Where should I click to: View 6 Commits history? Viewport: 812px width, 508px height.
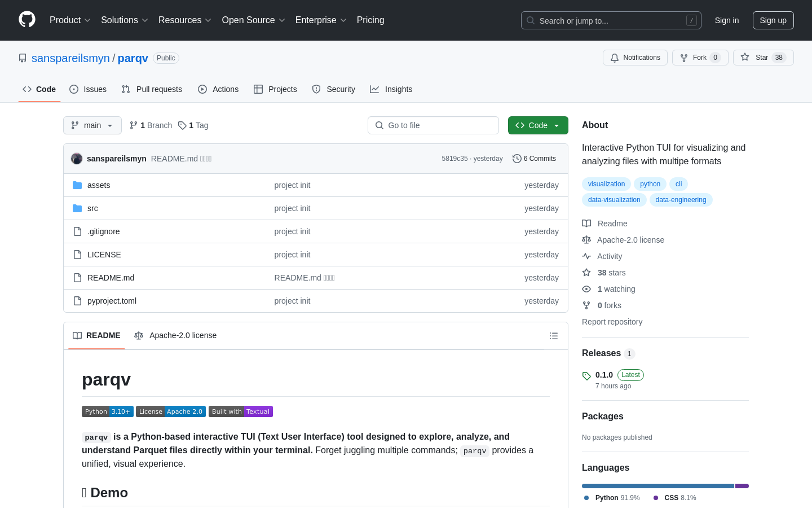click(534, 159)
